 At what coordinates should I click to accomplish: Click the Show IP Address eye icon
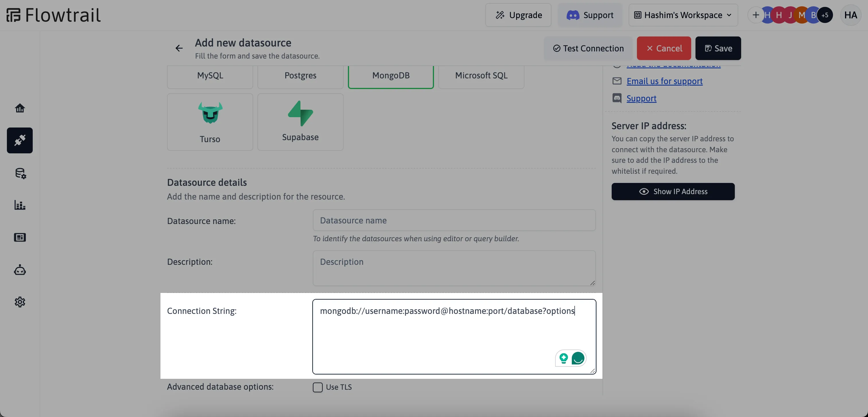click(x=644, y=192)
